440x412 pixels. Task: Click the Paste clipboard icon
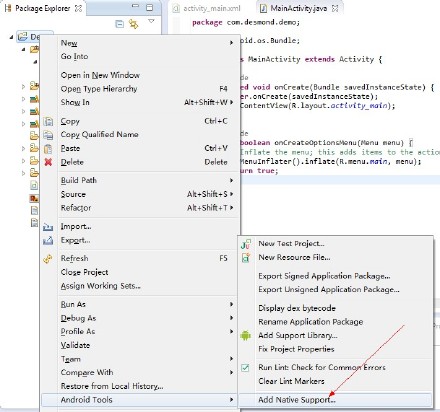coord(48,148)
